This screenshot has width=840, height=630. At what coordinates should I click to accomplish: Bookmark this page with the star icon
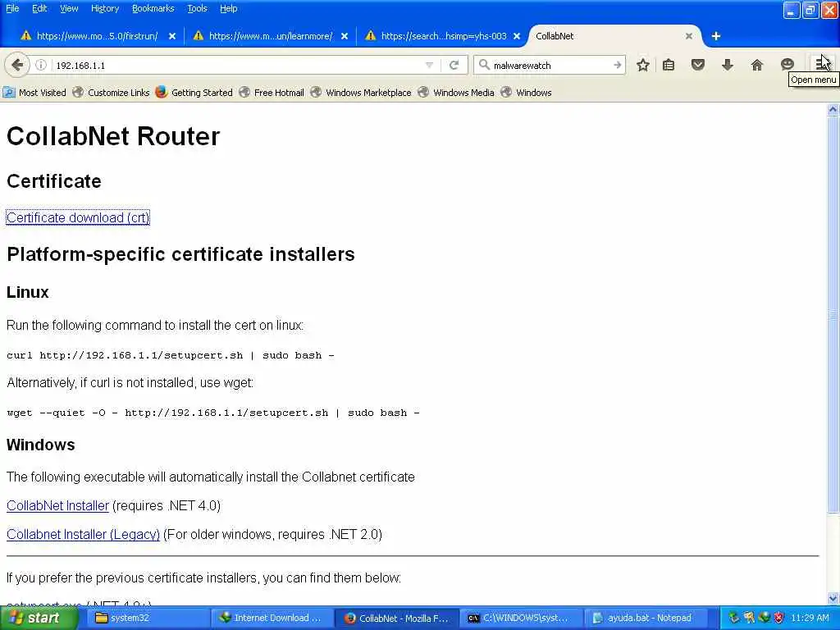click(643, 65)
